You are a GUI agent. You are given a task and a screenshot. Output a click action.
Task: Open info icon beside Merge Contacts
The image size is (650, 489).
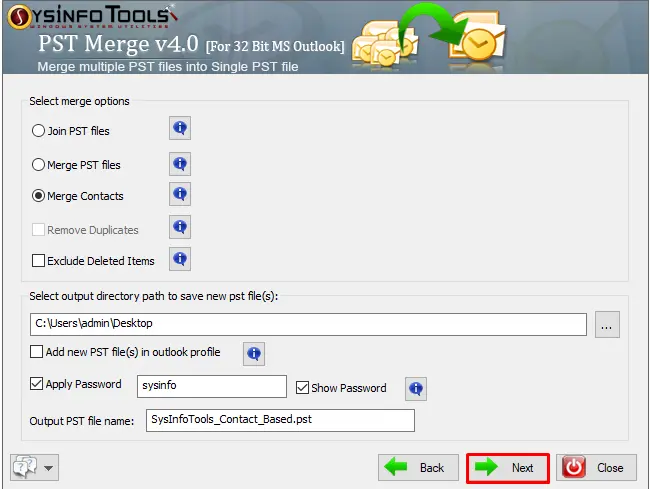(x=180, y=194)
